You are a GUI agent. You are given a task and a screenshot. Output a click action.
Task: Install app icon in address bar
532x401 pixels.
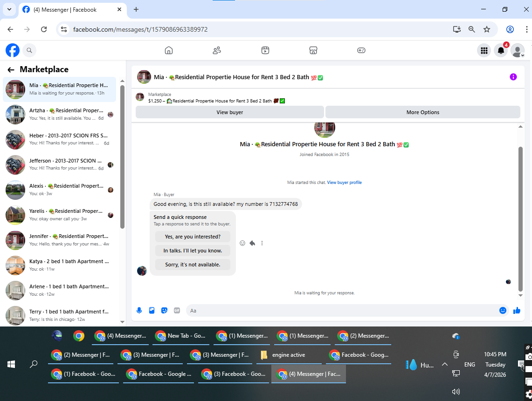pyautogui.click(x=457, y=29)
